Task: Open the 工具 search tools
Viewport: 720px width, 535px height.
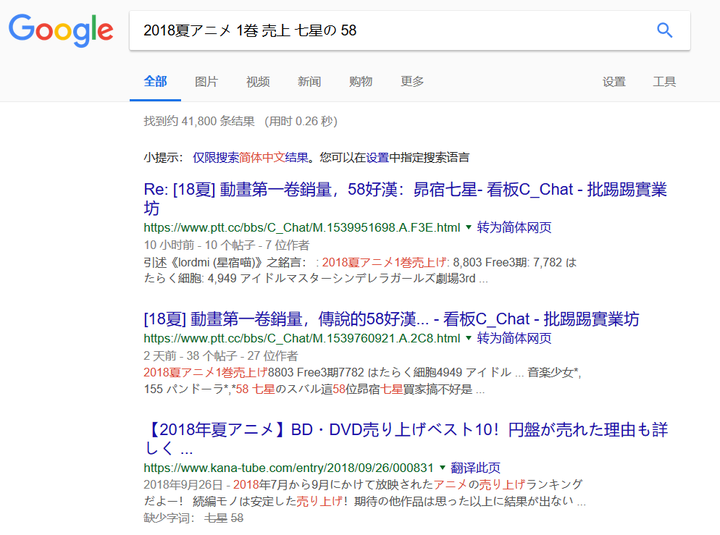Action: pos(664,82)
